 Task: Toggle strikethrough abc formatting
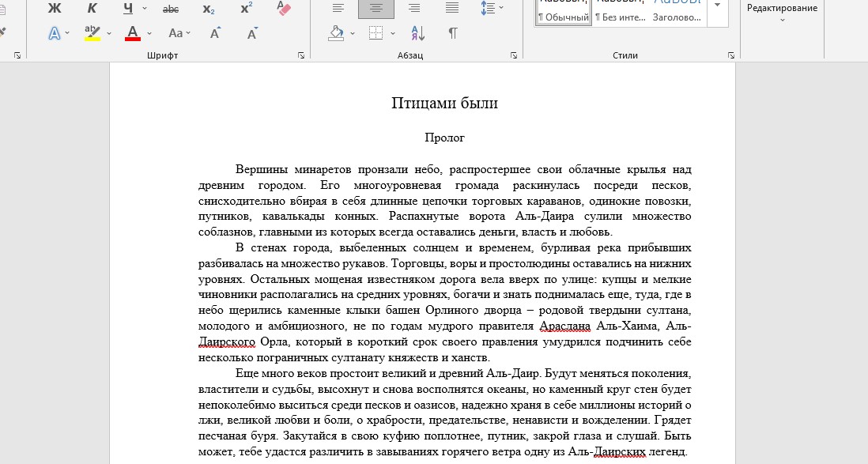tap(171, 9)
